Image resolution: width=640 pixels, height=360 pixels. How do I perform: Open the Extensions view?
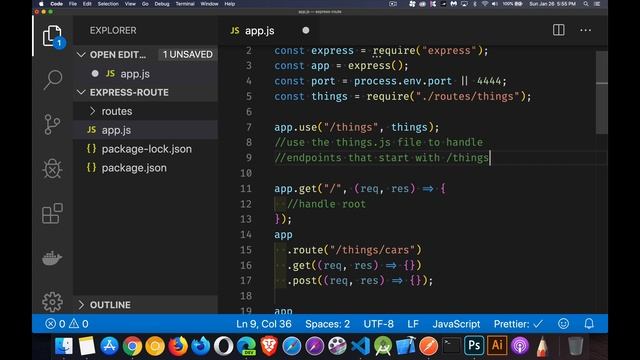click(x=52, y=213)
